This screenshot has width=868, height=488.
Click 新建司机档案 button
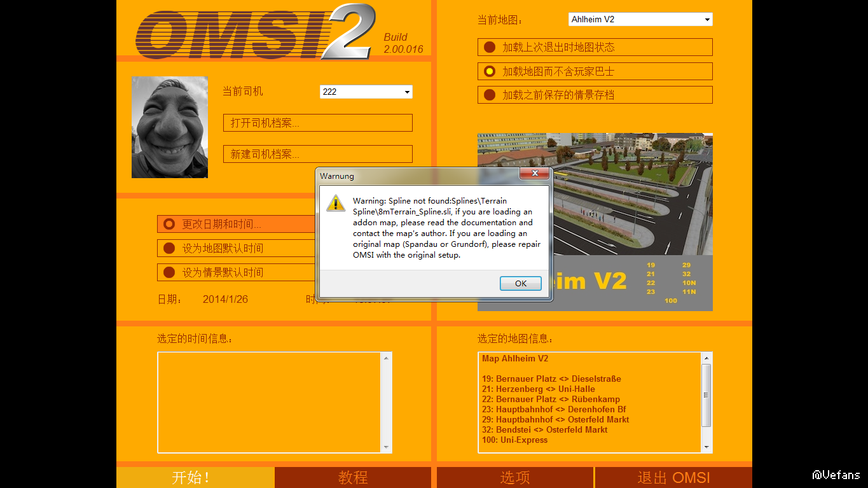coord(317,154)
